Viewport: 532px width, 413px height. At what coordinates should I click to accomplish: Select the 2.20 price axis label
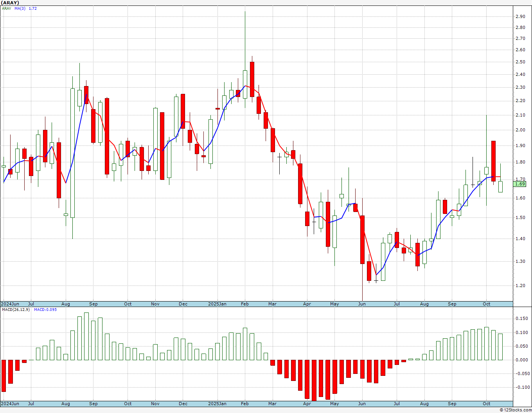[x=520, y=101]
